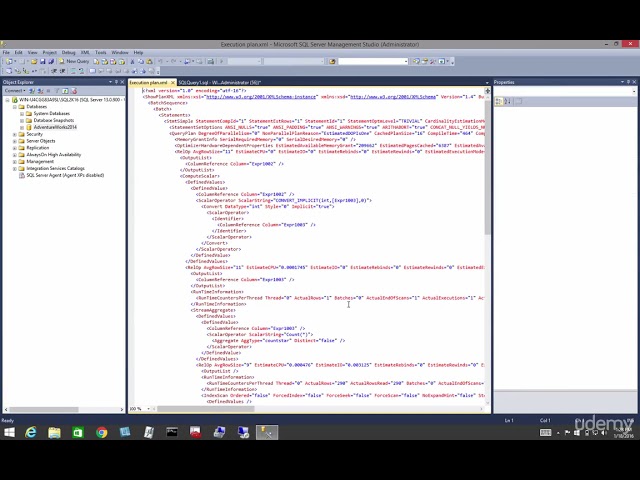This screenshot has width=640, height=480.
Task: Click the Copy icon in toolbar
Action: 141,61
